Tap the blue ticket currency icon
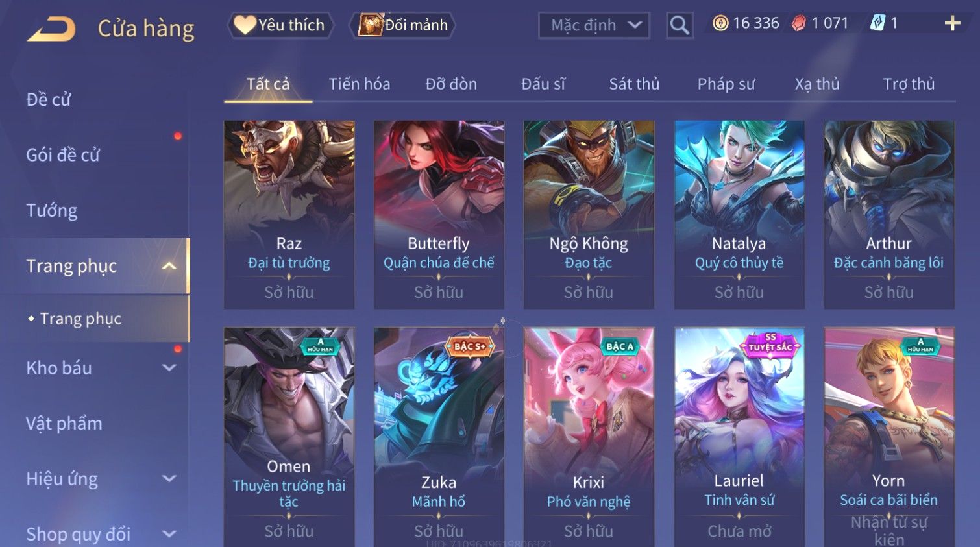980x547 pixels. [x=877, y=23]
